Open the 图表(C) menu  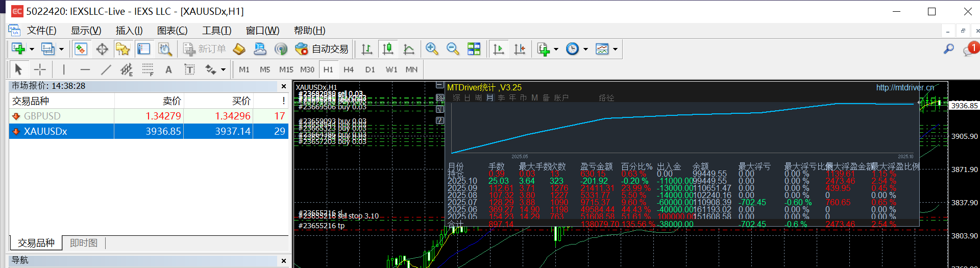tap(172, 31)
